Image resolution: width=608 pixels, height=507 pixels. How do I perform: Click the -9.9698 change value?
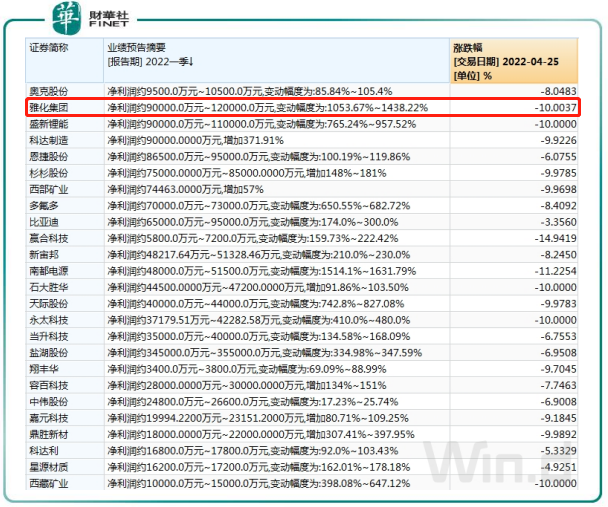[x=558, y=190]
